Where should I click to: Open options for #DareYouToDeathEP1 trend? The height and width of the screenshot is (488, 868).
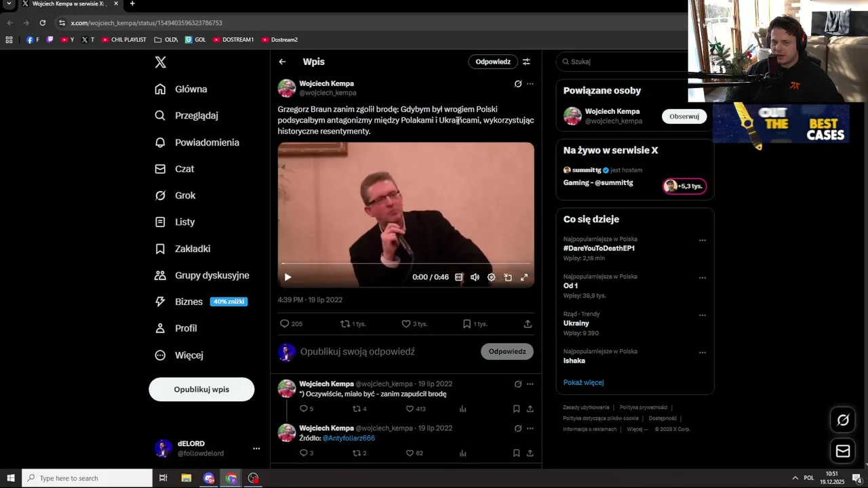[x=703, y=240]
